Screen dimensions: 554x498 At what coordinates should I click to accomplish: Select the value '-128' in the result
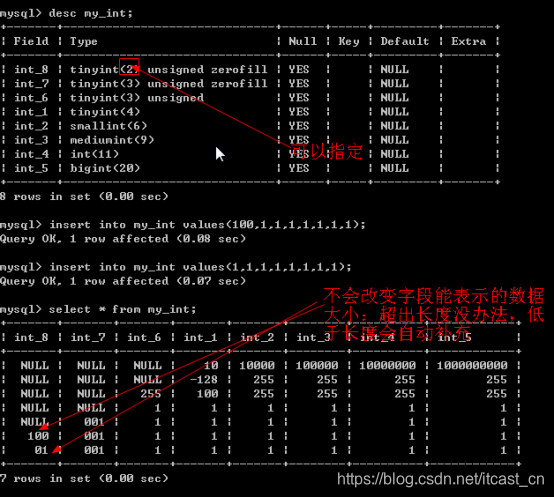coord(204,380)
